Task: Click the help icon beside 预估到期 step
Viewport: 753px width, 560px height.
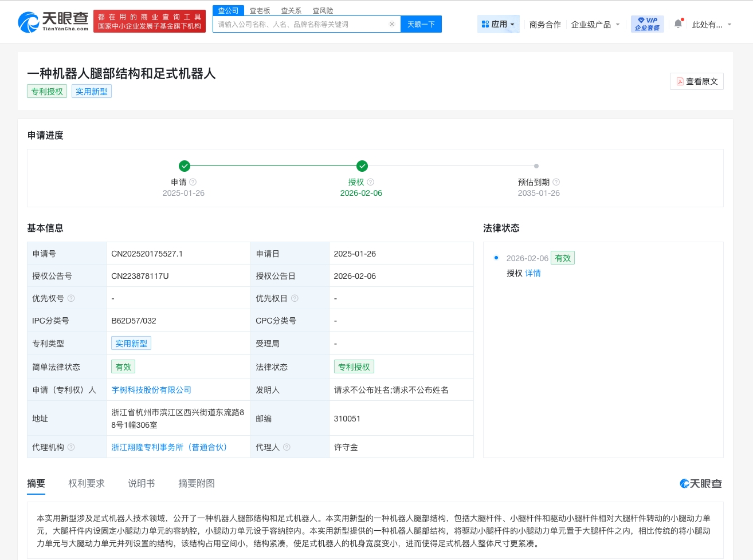Action: [556, 182]
